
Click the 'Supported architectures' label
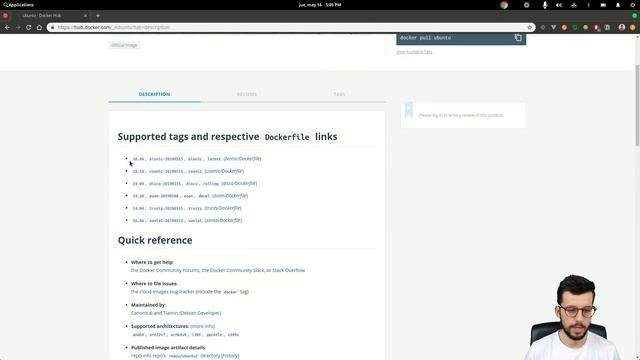tap(160, 326)
